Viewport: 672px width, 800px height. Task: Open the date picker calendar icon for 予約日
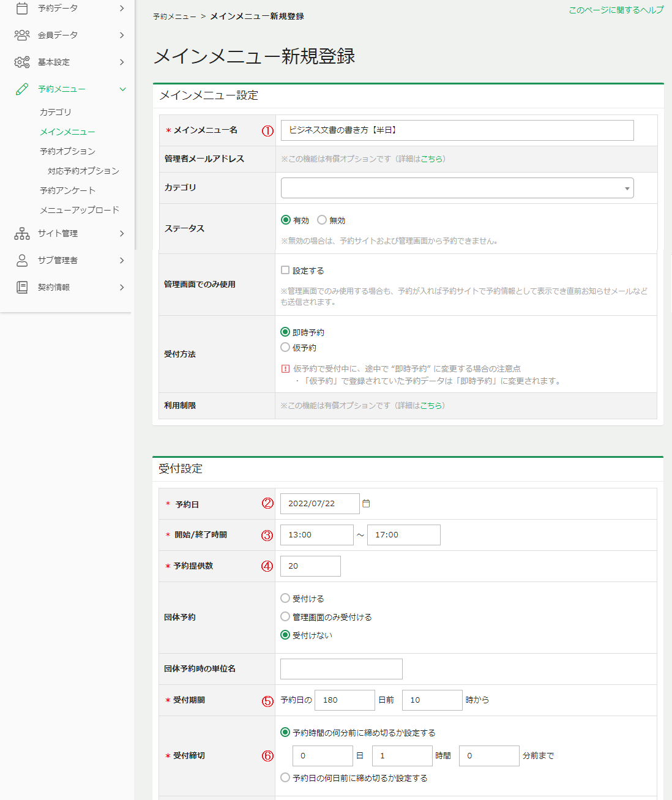(x=366, y=503)
